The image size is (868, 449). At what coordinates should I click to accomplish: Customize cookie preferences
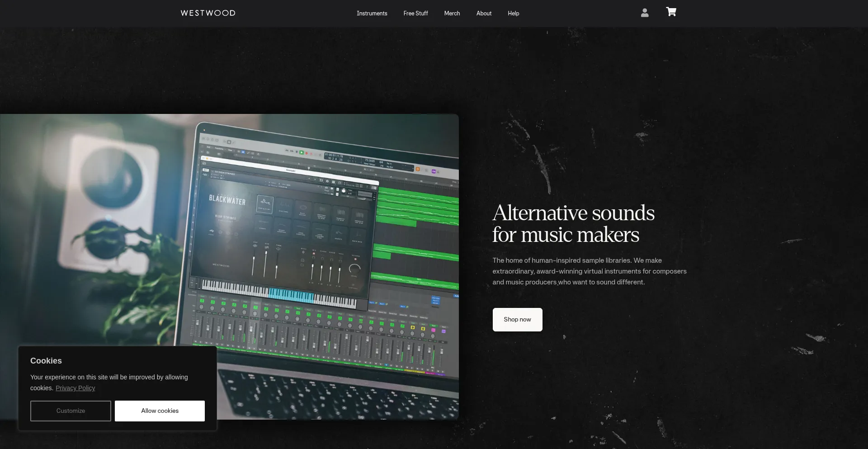71,411
